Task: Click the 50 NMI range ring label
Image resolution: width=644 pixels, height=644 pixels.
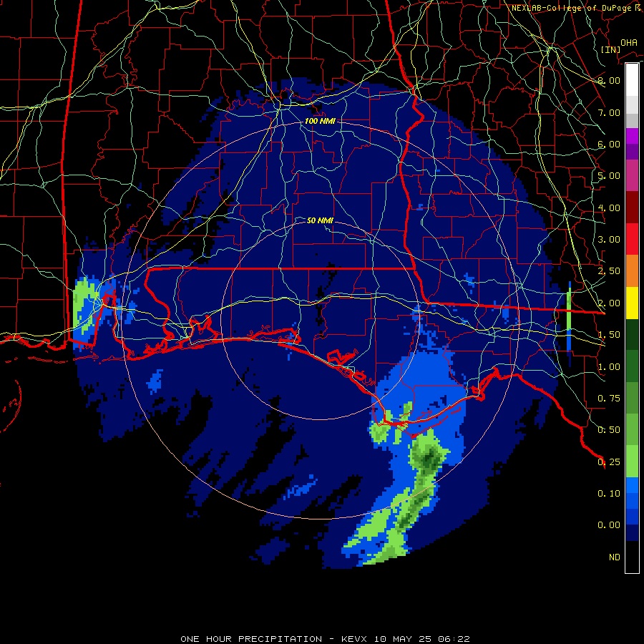Action: 320,220
